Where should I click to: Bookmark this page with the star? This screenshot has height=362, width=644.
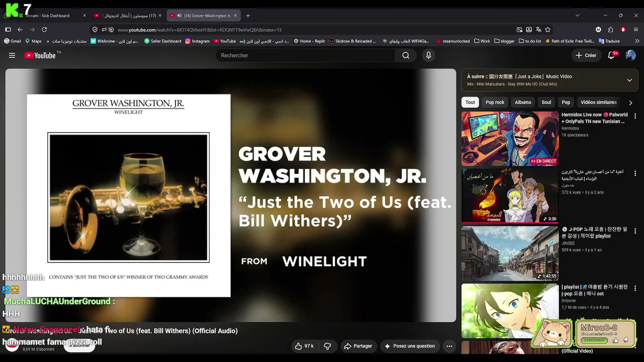(548, 30)
